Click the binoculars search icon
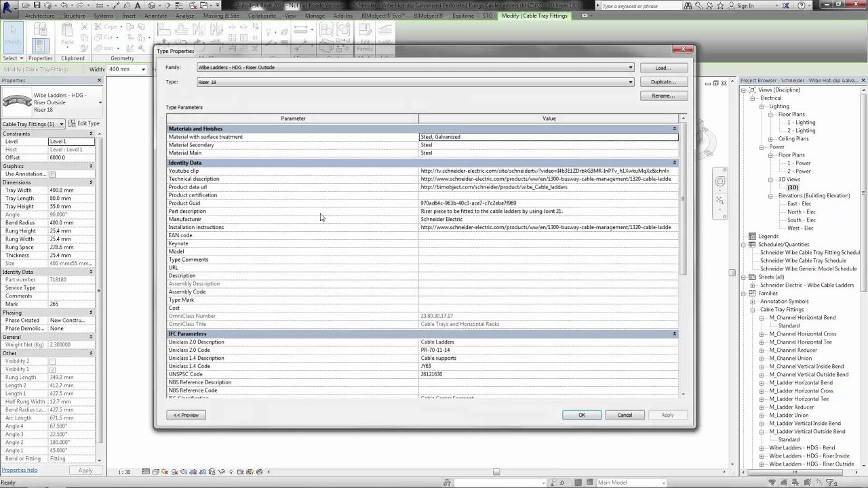Image resolution: width=868 pixels, height=488 pixels. 688,5
